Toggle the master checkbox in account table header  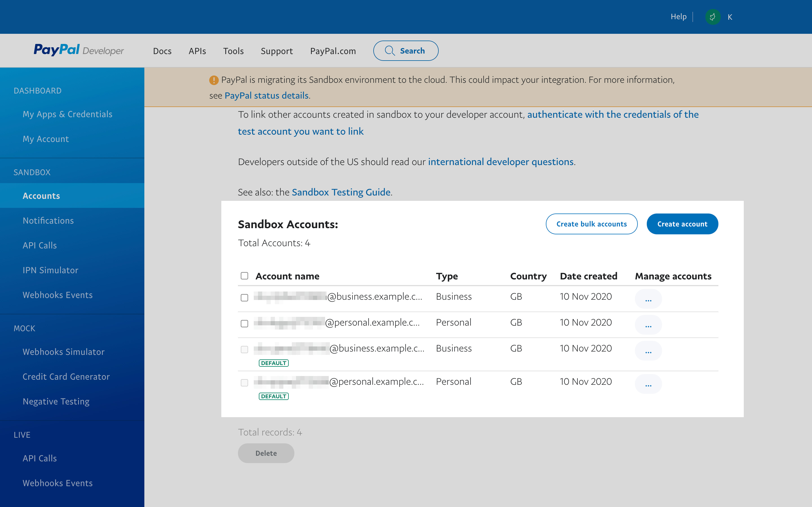point(244,276)
